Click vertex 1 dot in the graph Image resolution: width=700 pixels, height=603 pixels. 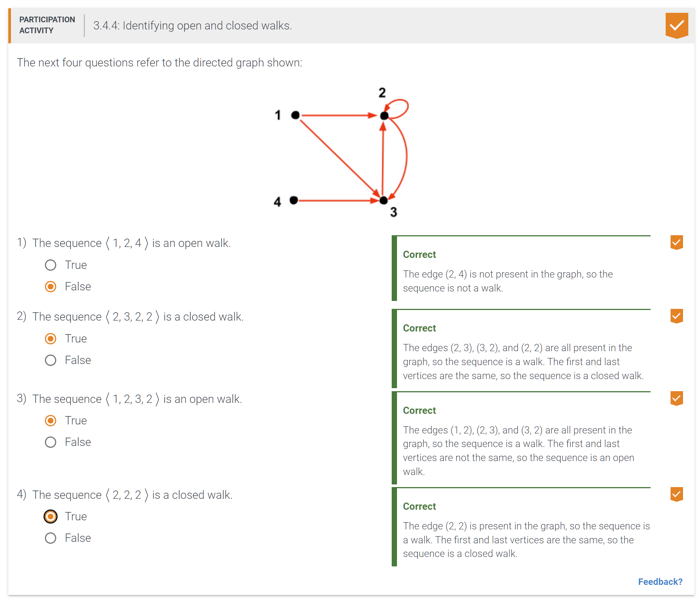click(295, 115)
